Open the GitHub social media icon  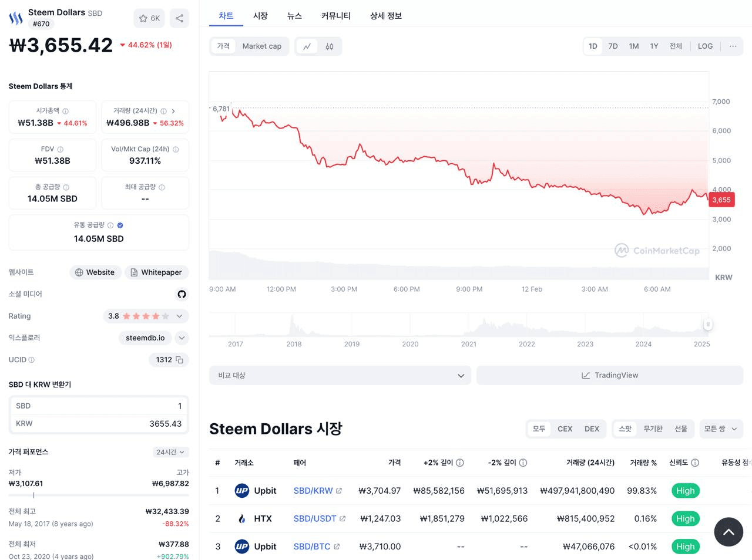point(182,294)
